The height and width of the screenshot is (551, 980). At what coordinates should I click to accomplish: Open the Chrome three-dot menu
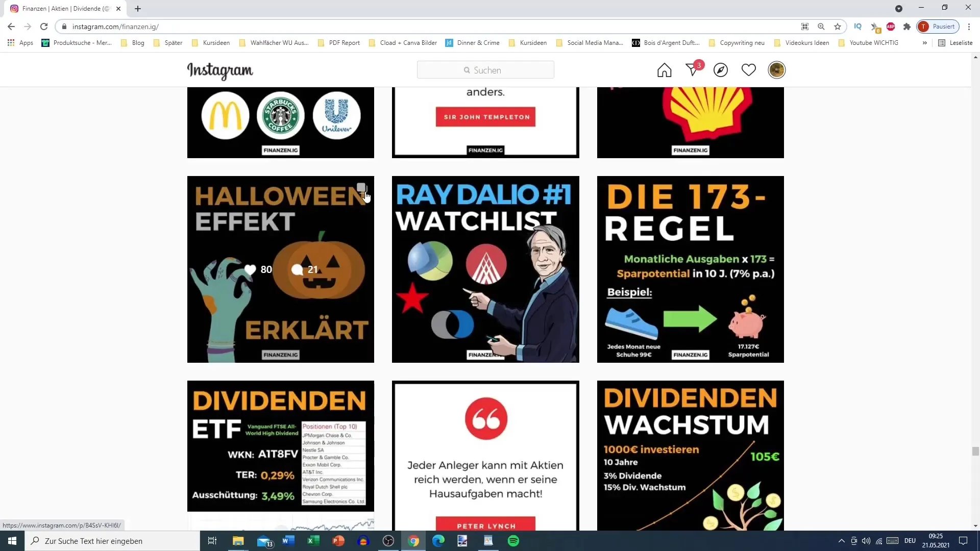[969, 27]
